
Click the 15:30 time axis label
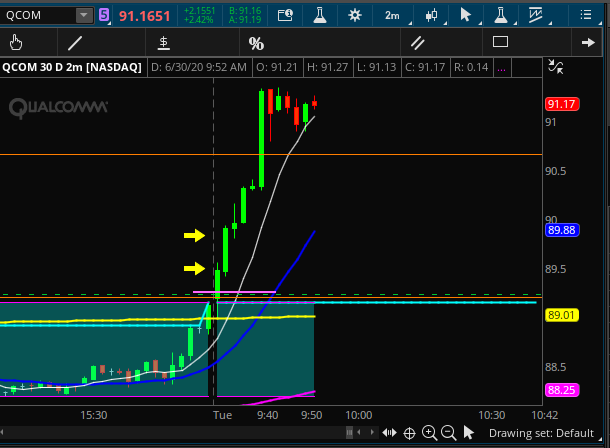(94, 415)
